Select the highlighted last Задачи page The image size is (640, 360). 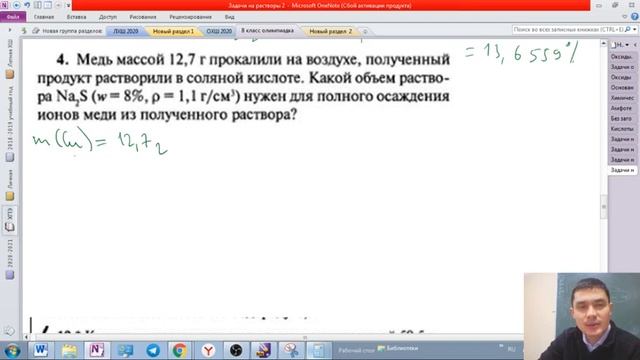[622, 170]
